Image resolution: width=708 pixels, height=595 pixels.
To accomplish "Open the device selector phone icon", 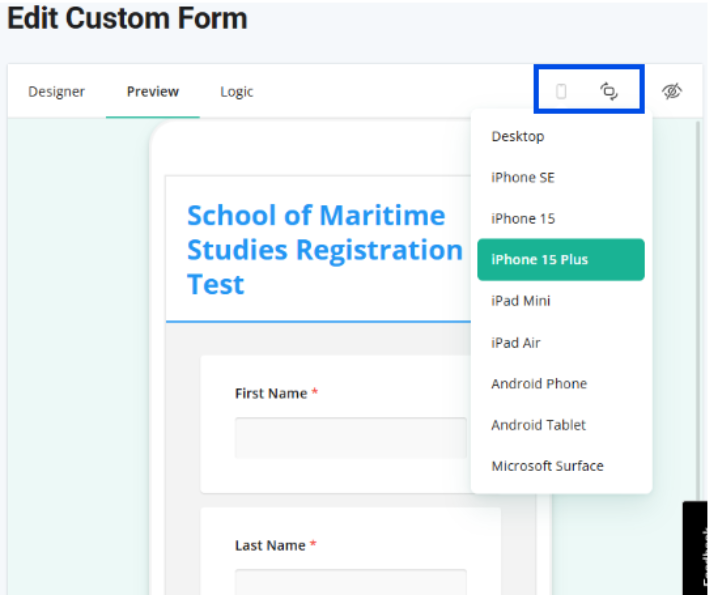I will (x=561, y=91).
